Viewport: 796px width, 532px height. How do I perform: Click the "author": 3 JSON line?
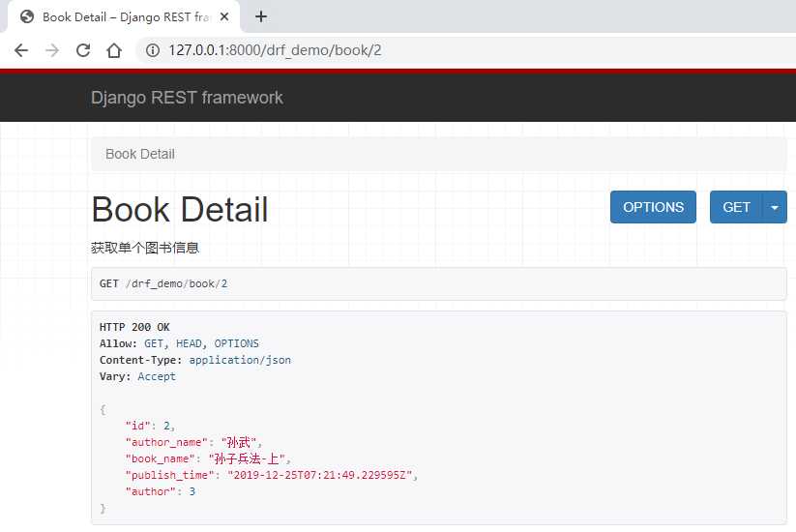[161, 491]
